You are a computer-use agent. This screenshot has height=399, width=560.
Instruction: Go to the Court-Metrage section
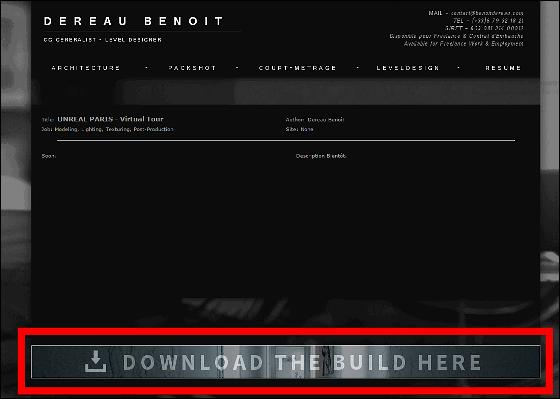pos(297,68)
